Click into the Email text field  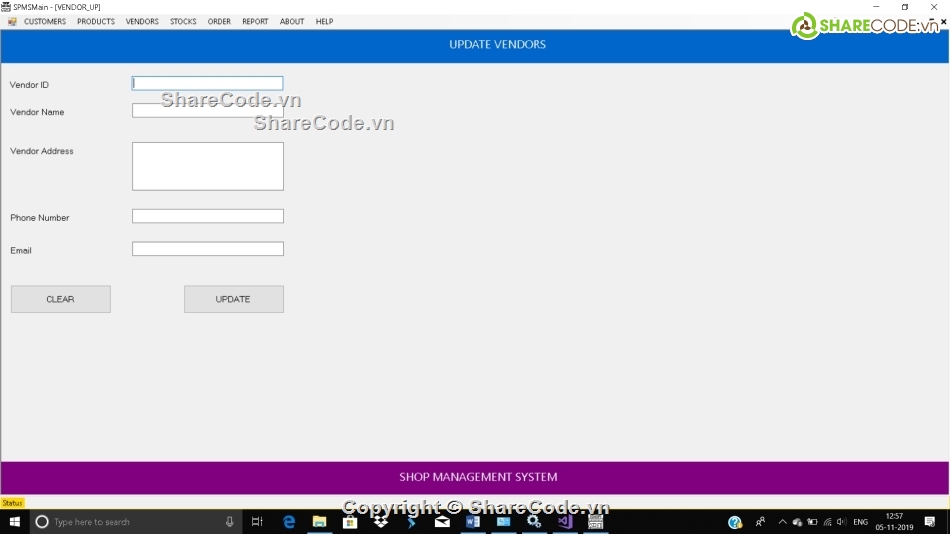(x=208, y=249)
